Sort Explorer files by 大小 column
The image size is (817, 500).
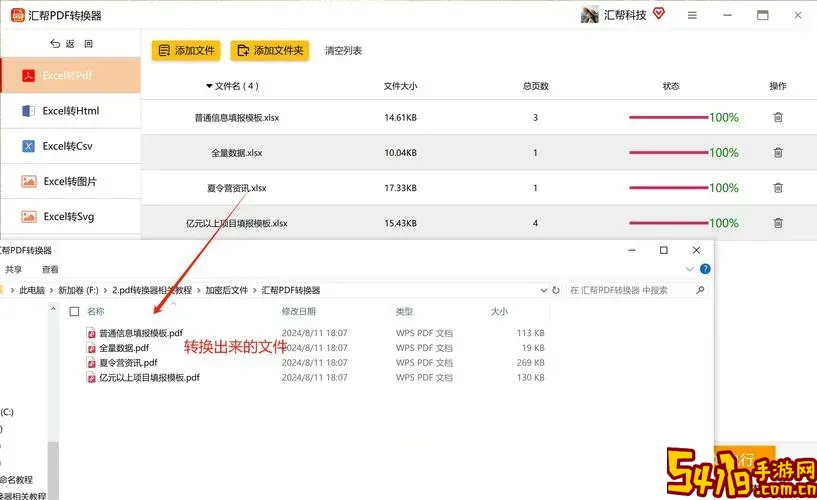coord(499,311)
